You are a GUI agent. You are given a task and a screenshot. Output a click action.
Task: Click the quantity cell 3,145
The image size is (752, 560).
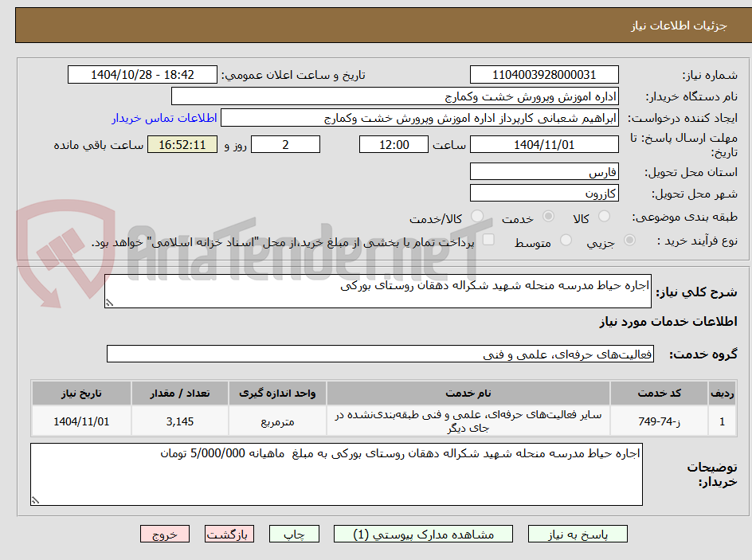click(x=180, y=421)
